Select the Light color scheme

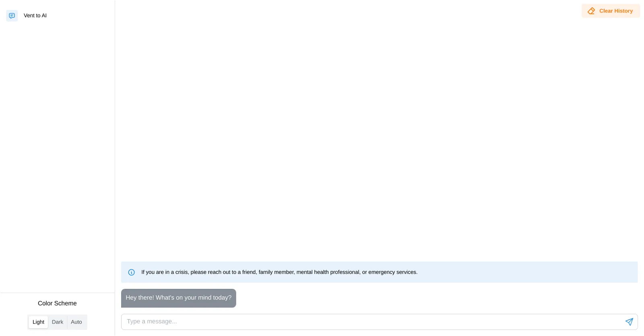click(x=38, y=322)
